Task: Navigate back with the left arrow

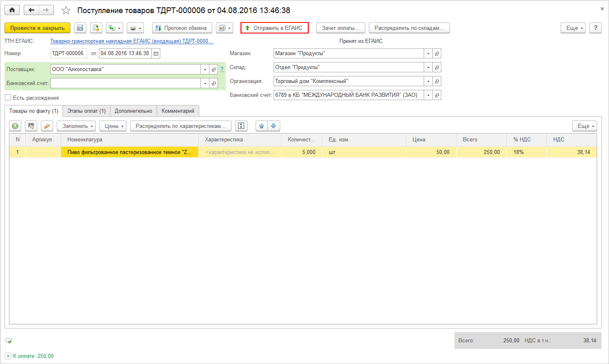Action: [x=31, y=10]
